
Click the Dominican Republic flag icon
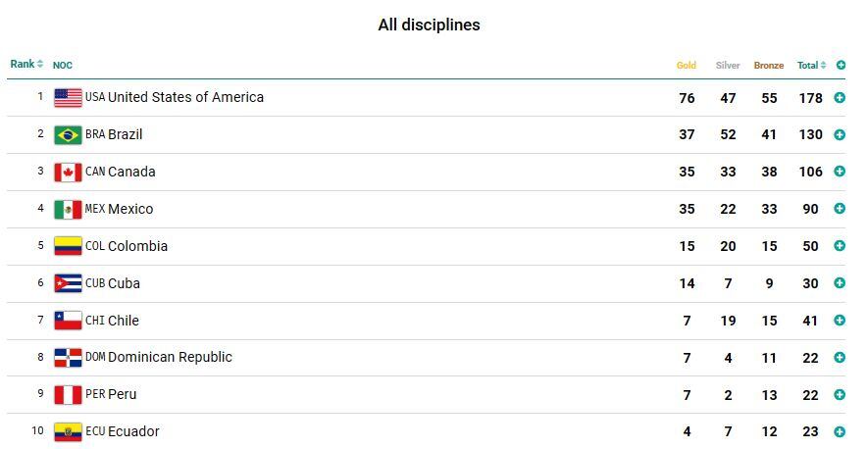point(68,358)
